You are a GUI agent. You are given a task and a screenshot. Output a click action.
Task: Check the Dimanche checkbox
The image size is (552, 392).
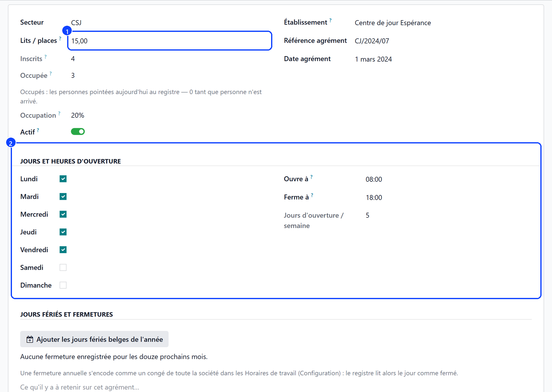click(63, 285)
